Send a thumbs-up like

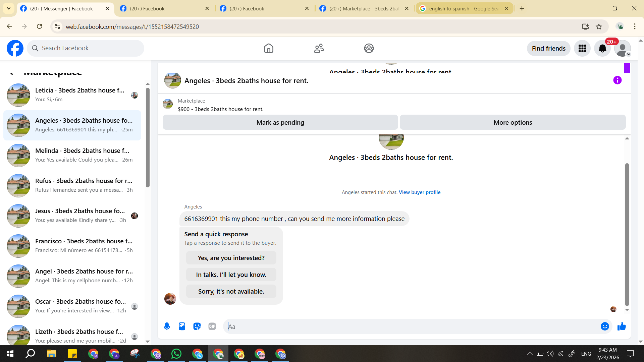[622, 326]
